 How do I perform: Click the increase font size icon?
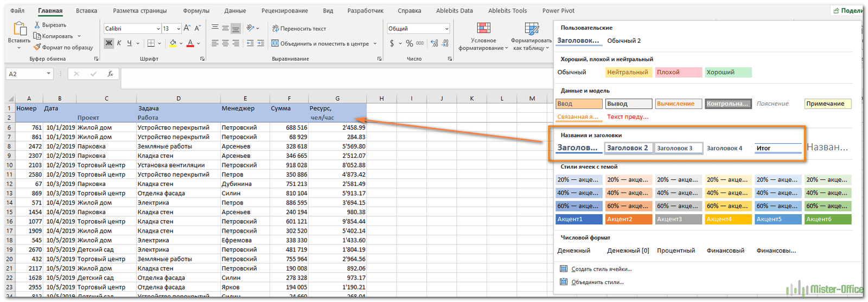pyautogui.click(x=187, y=28)
